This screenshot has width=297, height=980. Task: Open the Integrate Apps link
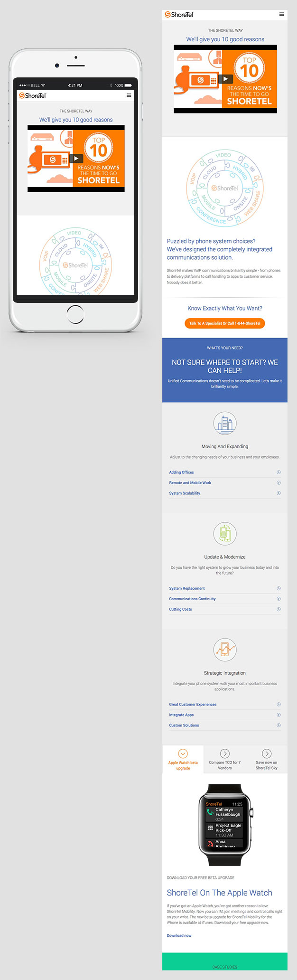click(181, 715)
